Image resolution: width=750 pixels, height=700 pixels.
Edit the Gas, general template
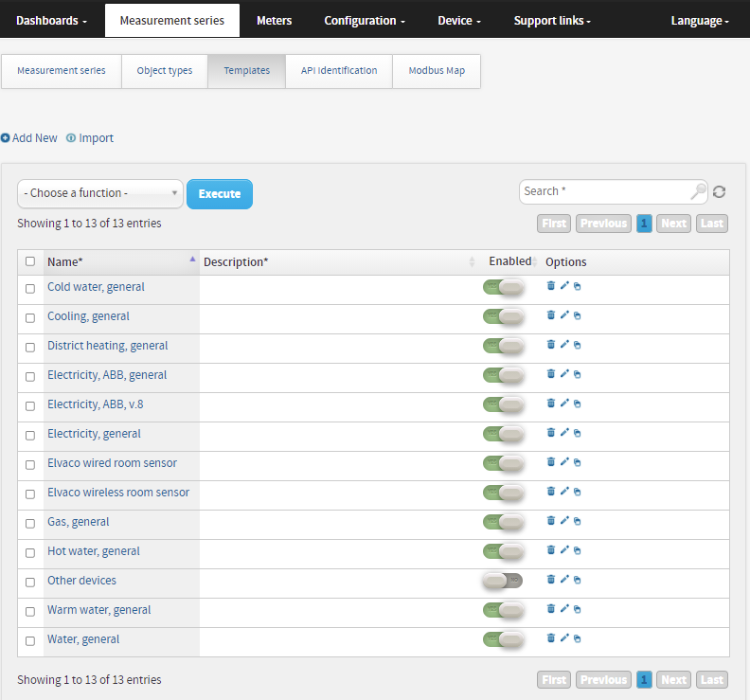(x=564, y=521)
